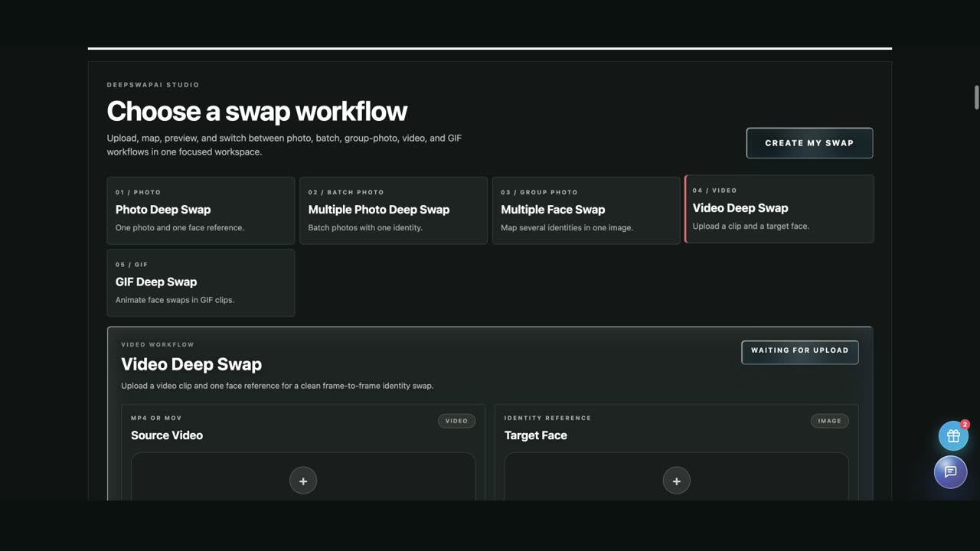Click the IMAGE badge on Target Face
Viewport: 980px width, 551px height.
click(x=829, y=421)
